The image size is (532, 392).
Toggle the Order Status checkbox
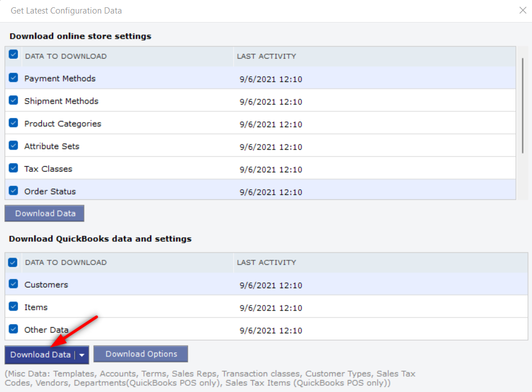[x=13, y=191]
